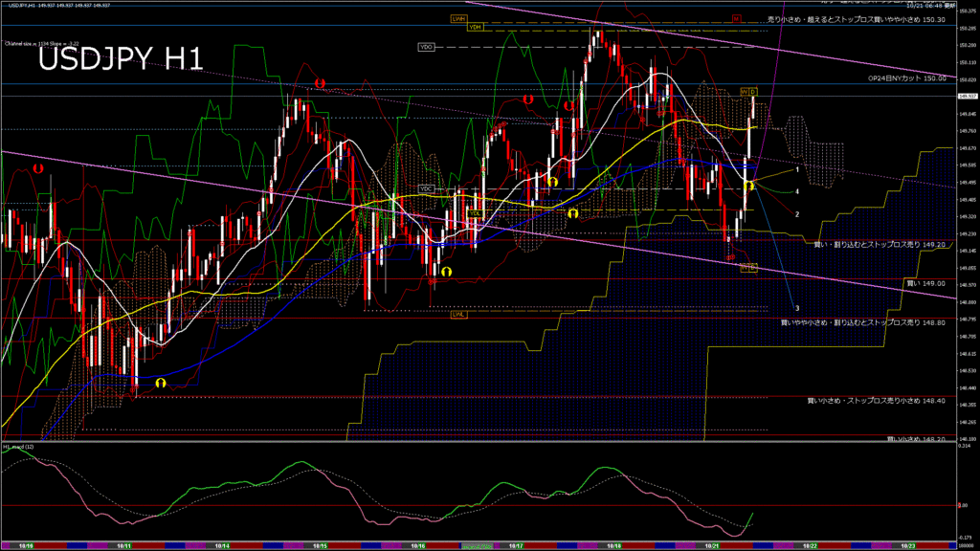Click the red arrow marker near 10/15
This screenshot has height=551, width=980.
320,84
